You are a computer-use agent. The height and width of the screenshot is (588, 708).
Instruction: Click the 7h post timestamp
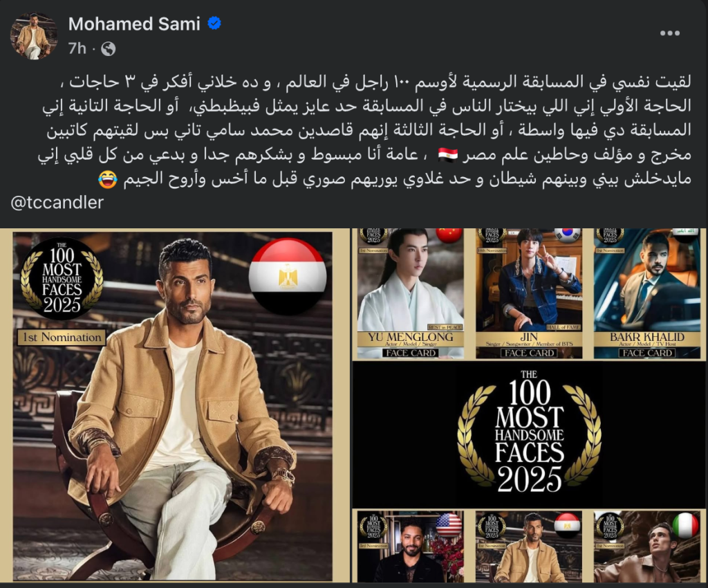(x=77, y=48)
